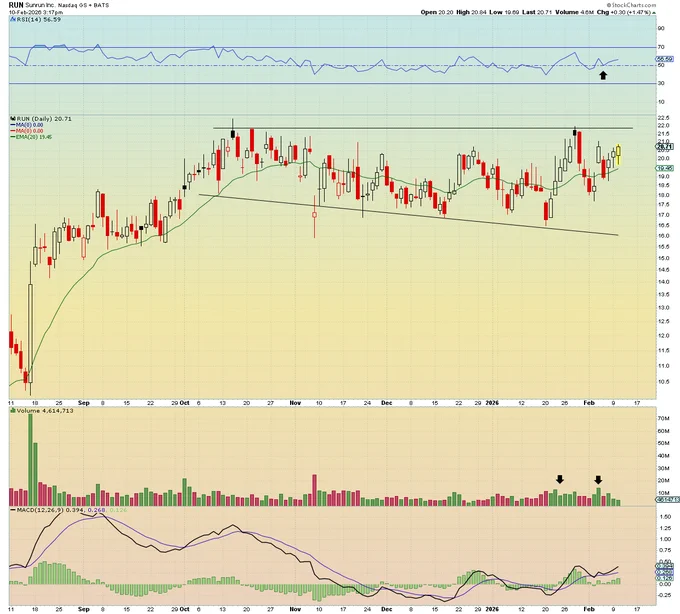Click the 'Low 19.69' quote value
The height and width of the screenshot is (614, 680).
pos(504,12)
